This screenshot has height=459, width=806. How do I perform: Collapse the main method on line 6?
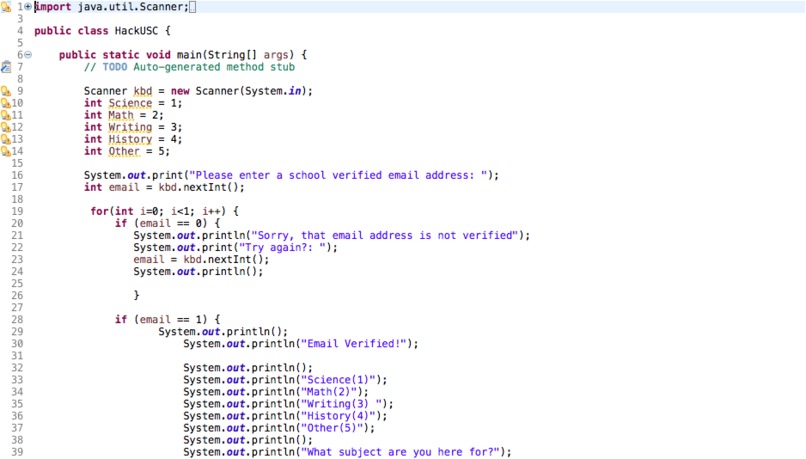[28, 54]
